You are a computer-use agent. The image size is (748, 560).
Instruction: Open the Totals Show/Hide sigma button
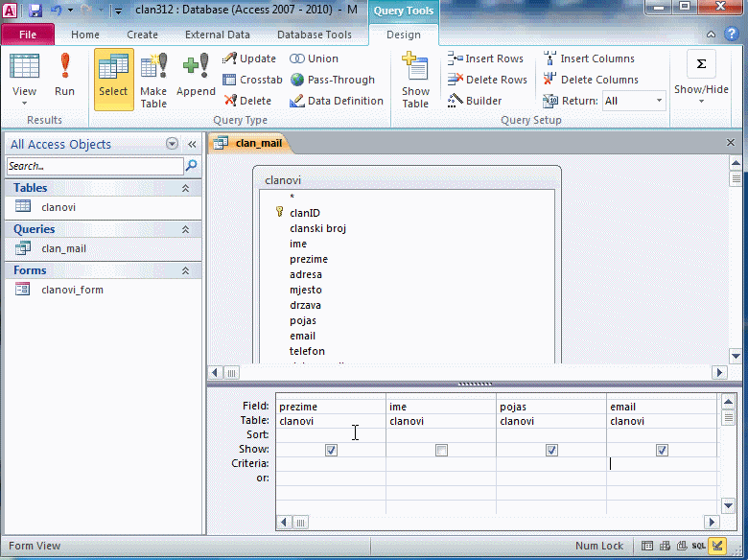(x=701, y=64)
